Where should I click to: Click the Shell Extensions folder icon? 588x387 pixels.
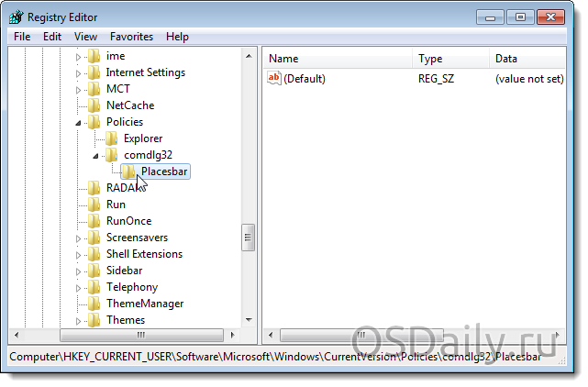coord(94,254)
